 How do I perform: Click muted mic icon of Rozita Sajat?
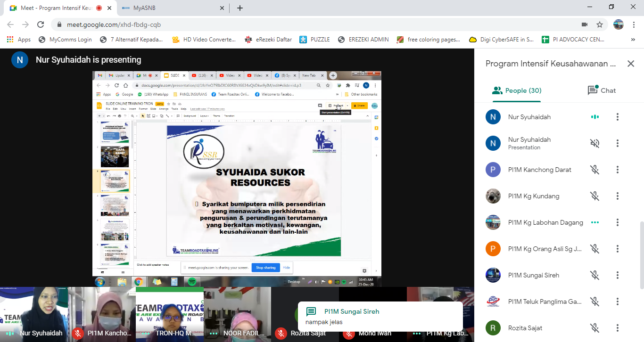pos(595,328)
